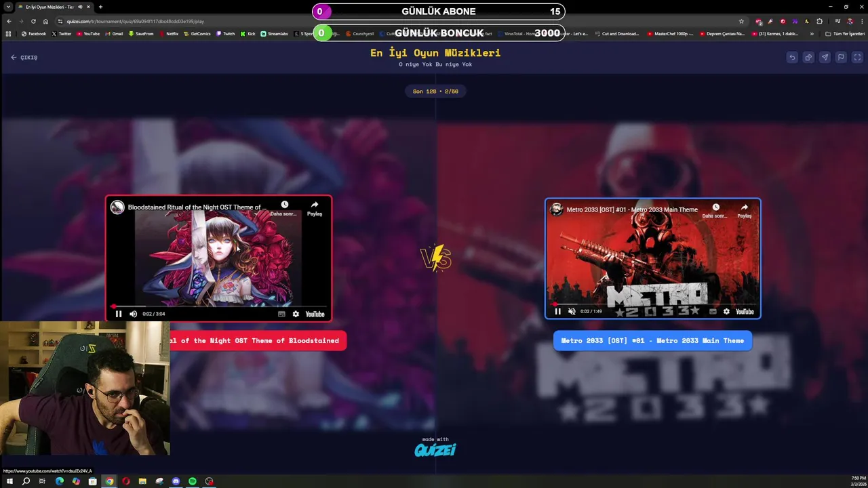Report quiz with the flag icon
868x488 pixels.
(x=841, y=58)
